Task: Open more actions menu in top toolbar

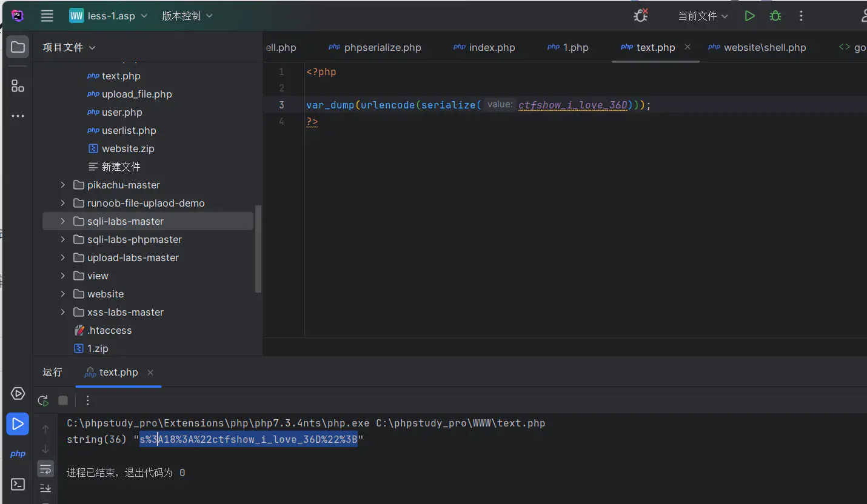Action: [801, 16]
